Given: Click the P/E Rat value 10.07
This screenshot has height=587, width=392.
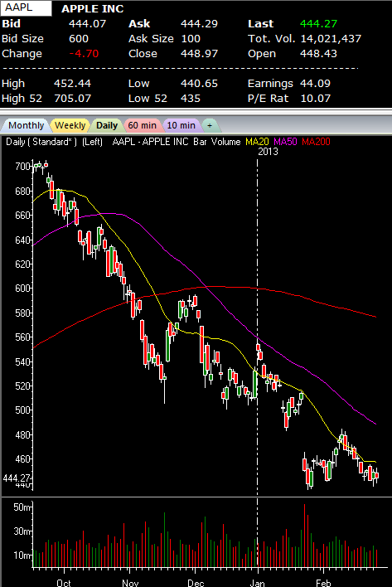Looking at the screenshot, I should pyautogui.click(x=315, y=99).
